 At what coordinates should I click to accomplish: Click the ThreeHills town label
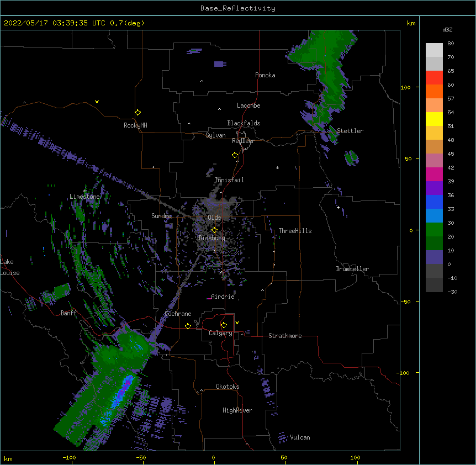tap(295, 231)
